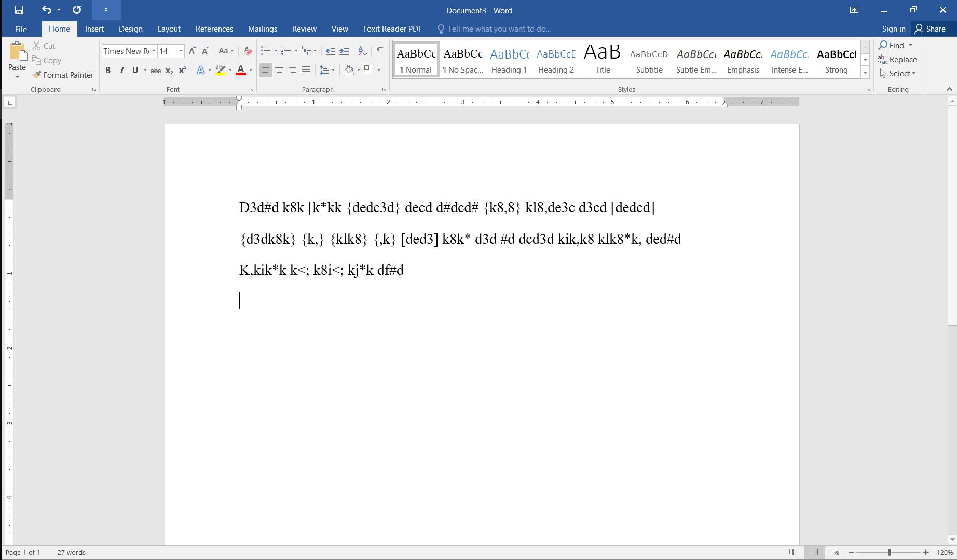Screen dimensions: 957x560
Task: Click the Format Painter brush icon
Action: 37,75
